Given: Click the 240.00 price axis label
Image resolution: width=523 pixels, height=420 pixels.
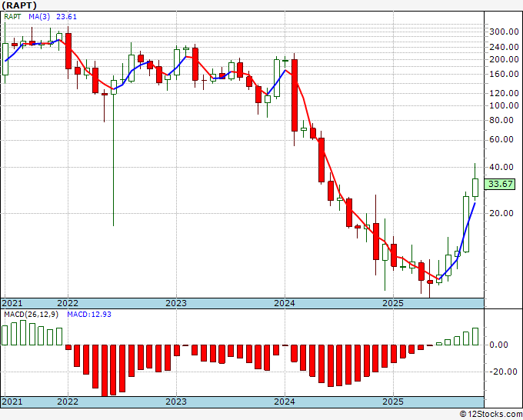Looking at the screenshot, I should coord(504,47).
